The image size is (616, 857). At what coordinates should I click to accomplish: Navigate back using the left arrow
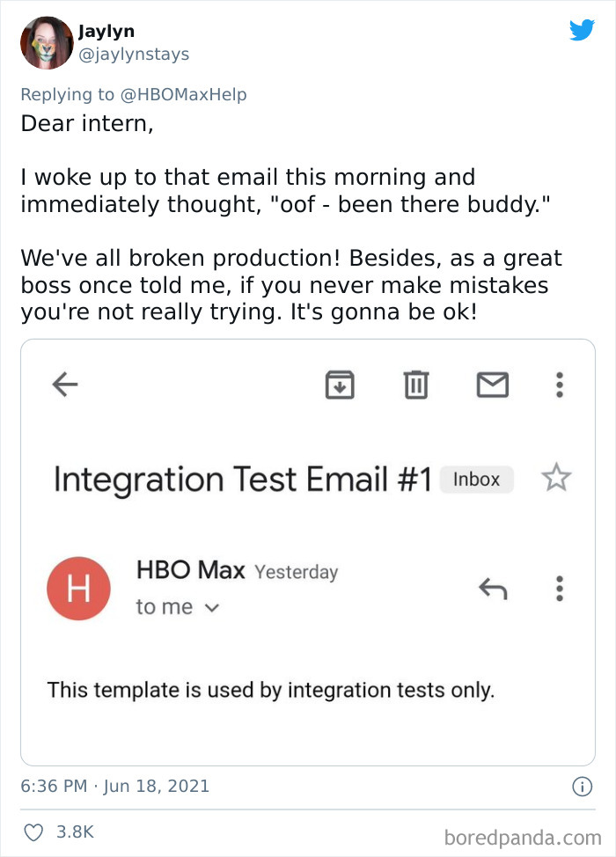point(63,385)
